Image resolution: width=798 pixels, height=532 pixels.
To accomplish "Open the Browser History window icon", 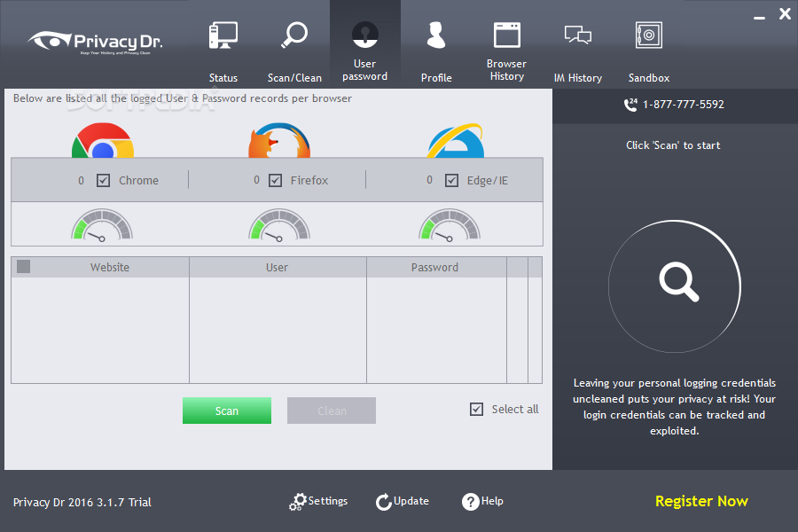I will (507, 35).
